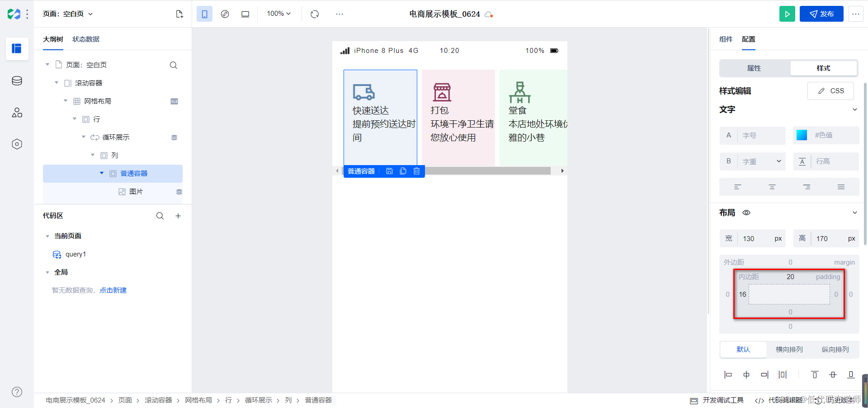Open the top toolbar more options ellipsis

(340, 14)
